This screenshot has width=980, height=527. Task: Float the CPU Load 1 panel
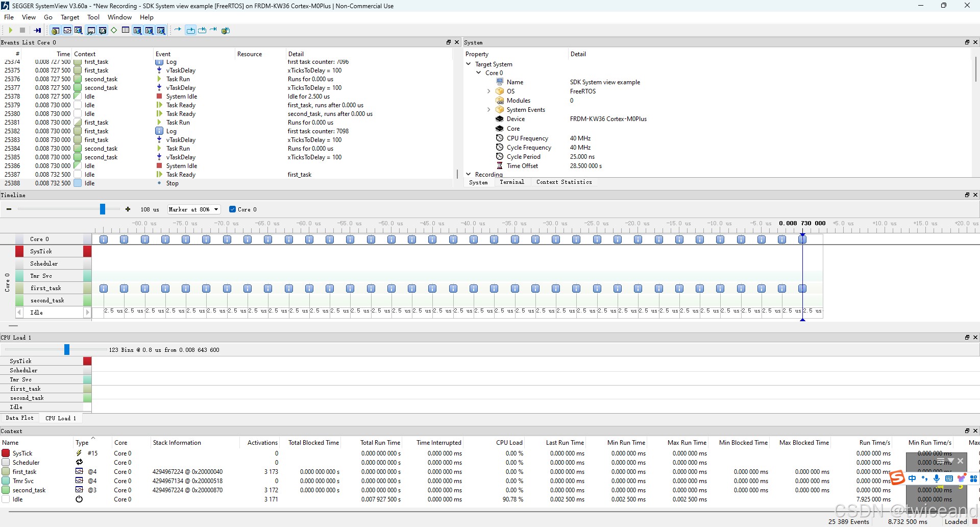click(967, 338)
